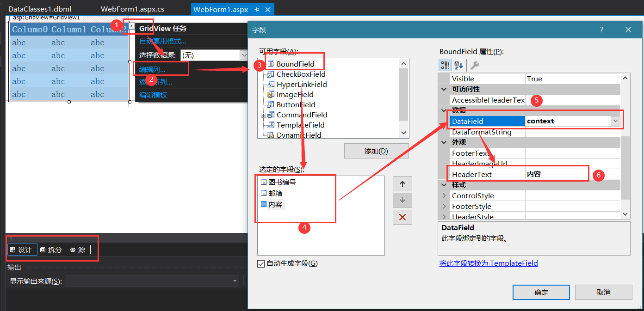Switch to 设计 view

click(21, 250)
